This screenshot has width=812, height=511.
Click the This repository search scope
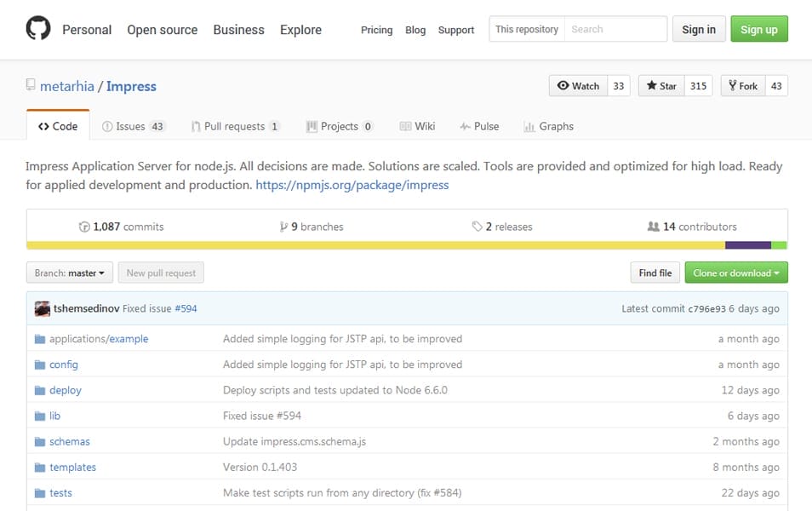pyautogui.click(x=527, y=29)
